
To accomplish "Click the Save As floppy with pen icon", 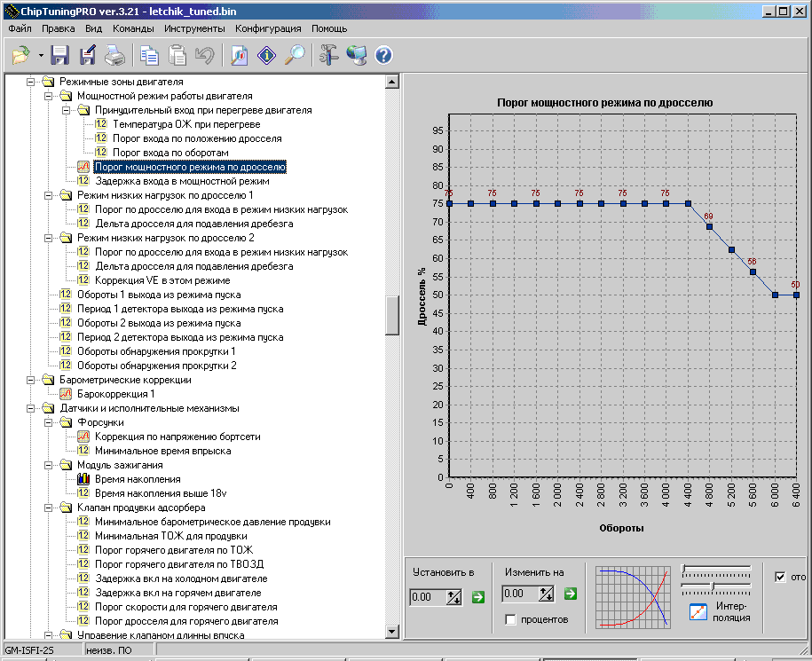I will (88, 56).
